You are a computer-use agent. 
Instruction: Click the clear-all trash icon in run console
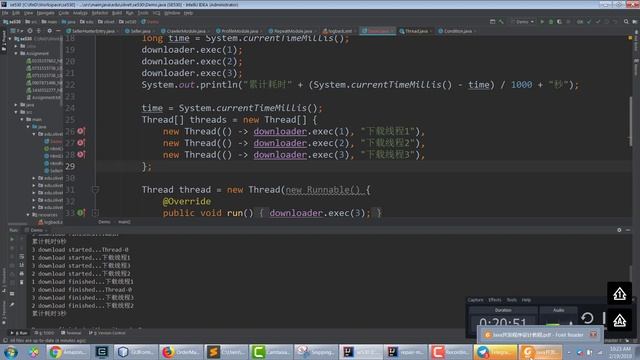pos(22,282)
